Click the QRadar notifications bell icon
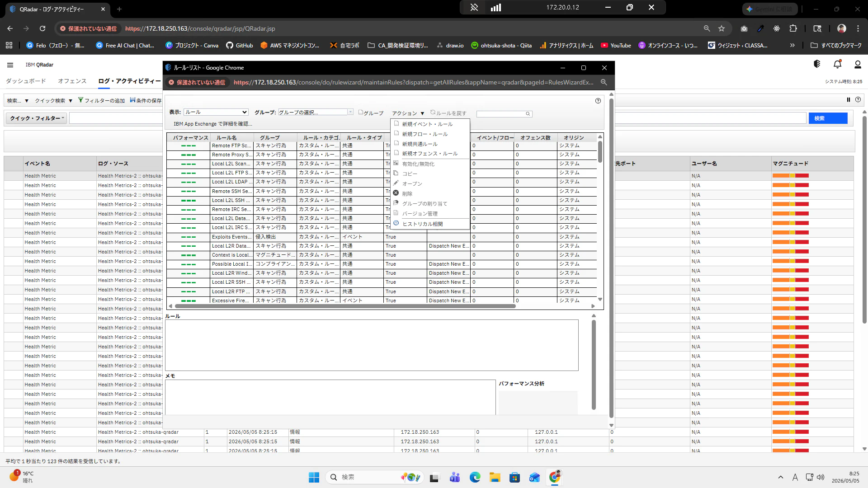 pyautogui.click(x=837, y=65)
